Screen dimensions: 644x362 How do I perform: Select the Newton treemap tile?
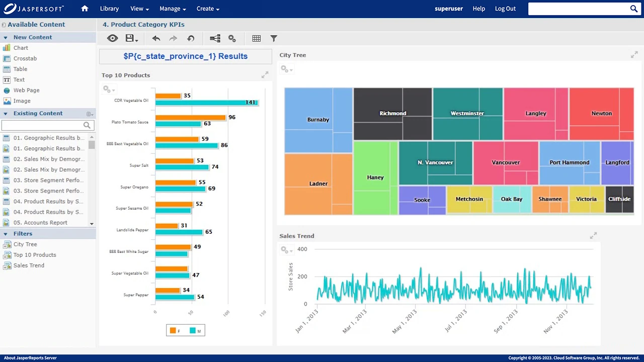601,114
